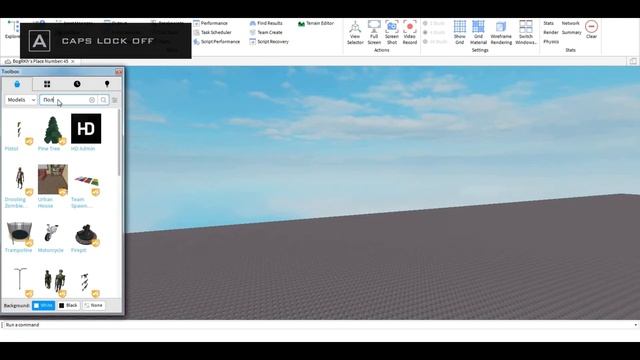
Task: Select the Drooling Zombie model thumbnail
Action: (19, 180)
